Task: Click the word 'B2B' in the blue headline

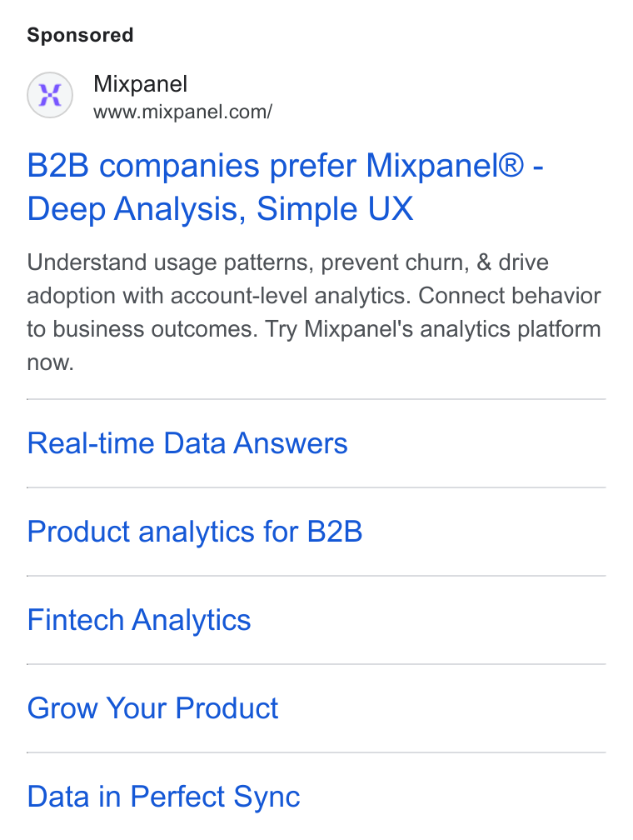Action: click(x=57, y=165)
